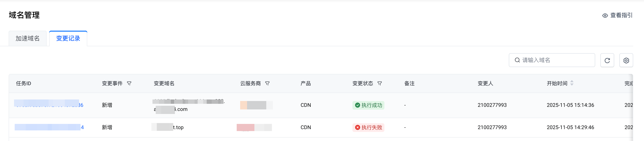Switch to the 加速域名 tab
The width and height of the screenshot is (644, 141).
(x=27, y=38)
